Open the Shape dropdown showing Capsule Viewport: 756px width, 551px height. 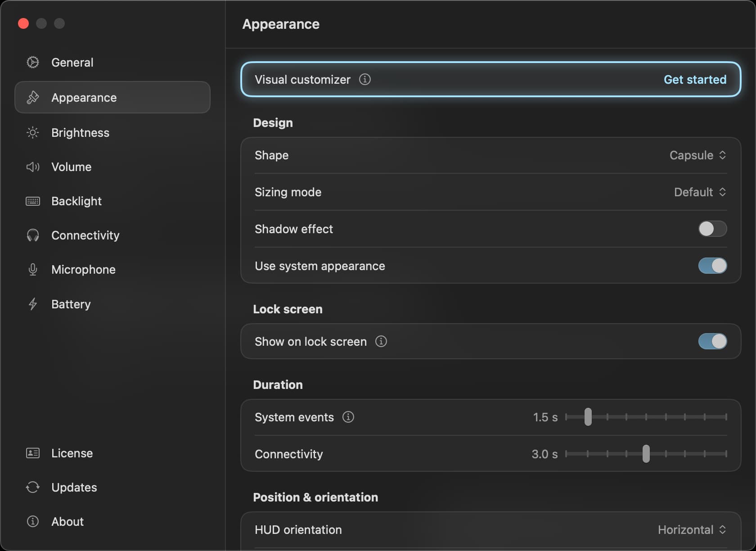(x=697, y=155)
